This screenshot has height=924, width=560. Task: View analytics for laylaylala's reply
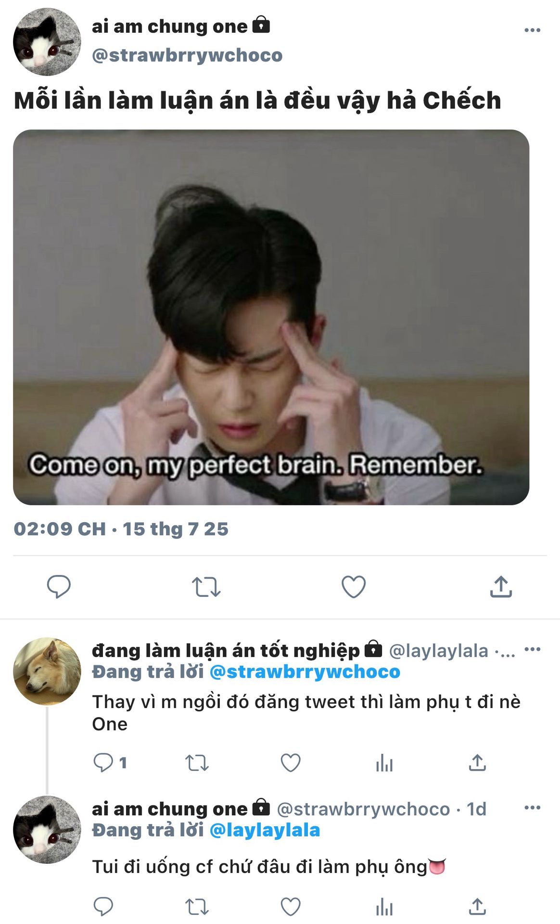pos(384,763)
